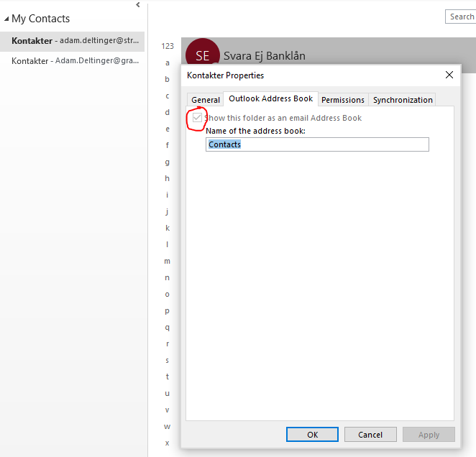
Task: Confirm with the OK button
Action: 312,435
